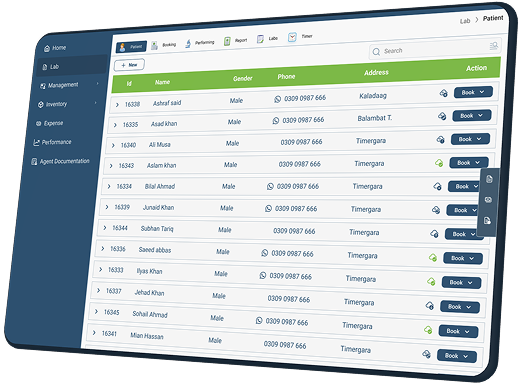Click cloud sync icon for Jehad Khan

(430, 306)
